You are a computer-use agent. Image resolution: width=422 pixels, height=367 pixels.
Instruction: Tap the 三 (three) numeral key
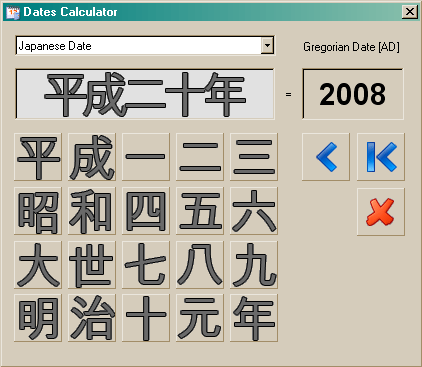point(254,157)
